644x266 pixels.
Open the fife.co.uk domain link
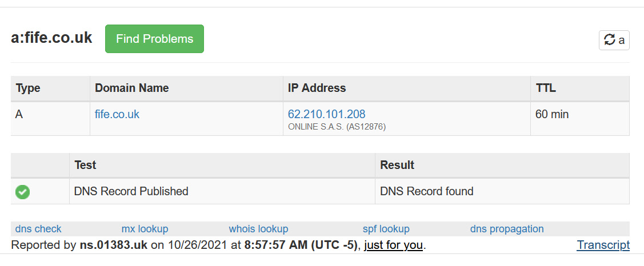pos(117,114)
